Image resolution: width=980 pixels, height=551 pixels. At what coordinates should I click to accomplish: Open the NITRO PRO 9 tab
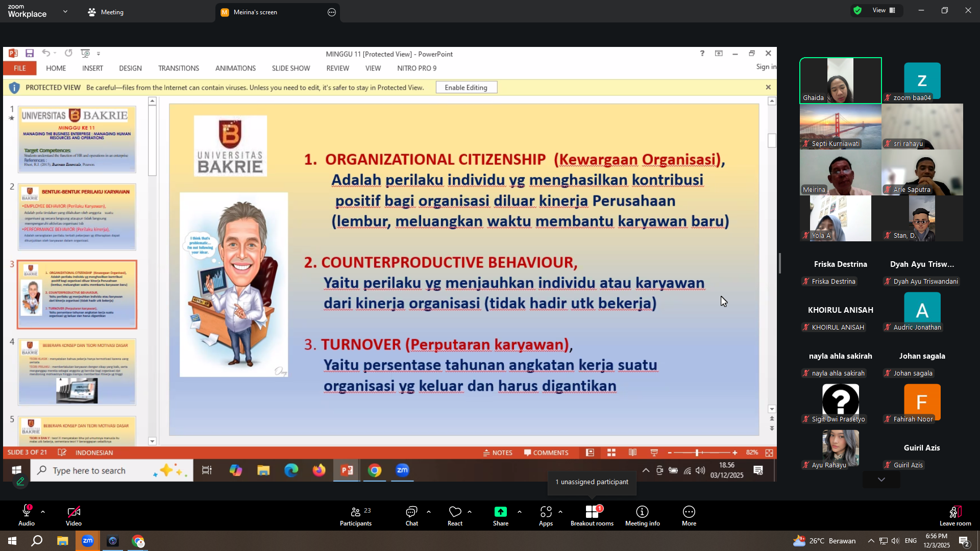coord(416,68)
